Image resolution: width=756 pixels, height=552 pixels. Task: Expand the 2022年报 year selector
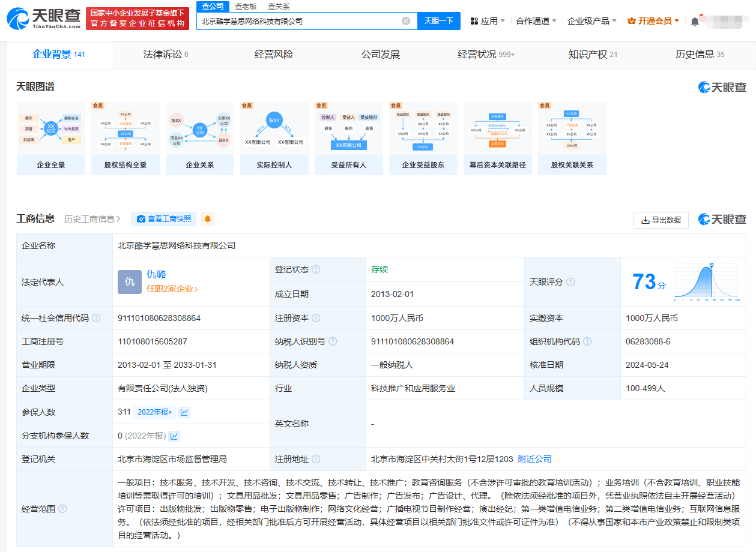[155, 412]
